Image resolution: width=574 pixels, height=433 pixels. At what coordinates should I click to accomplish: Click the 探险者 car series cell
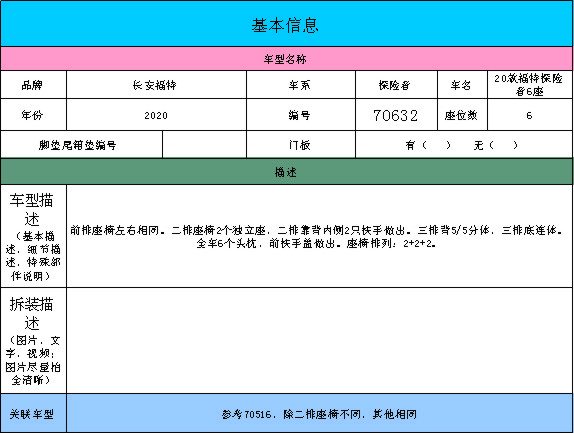point(396,85)
